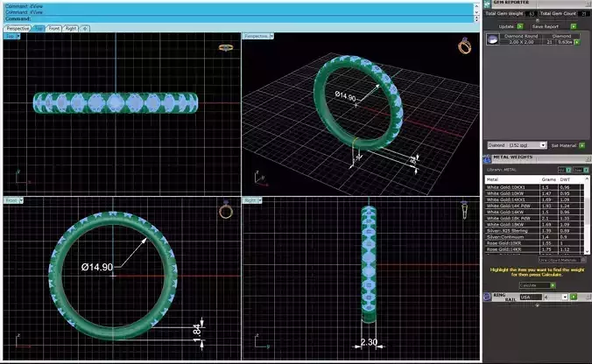Viewport: 592px width, 364px height.
Task: Select the Rose Gold:14KR row
Action: (534, 249)
